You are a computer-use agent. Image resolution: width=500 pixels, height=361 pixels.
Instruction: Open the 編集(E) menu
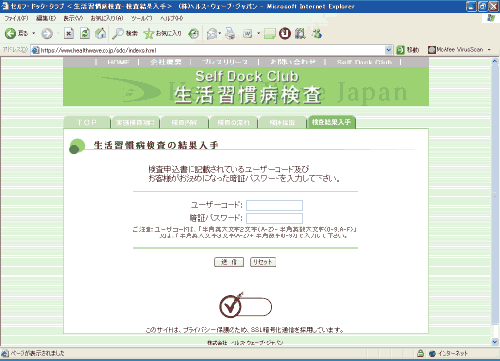click(x=46, y=18)
